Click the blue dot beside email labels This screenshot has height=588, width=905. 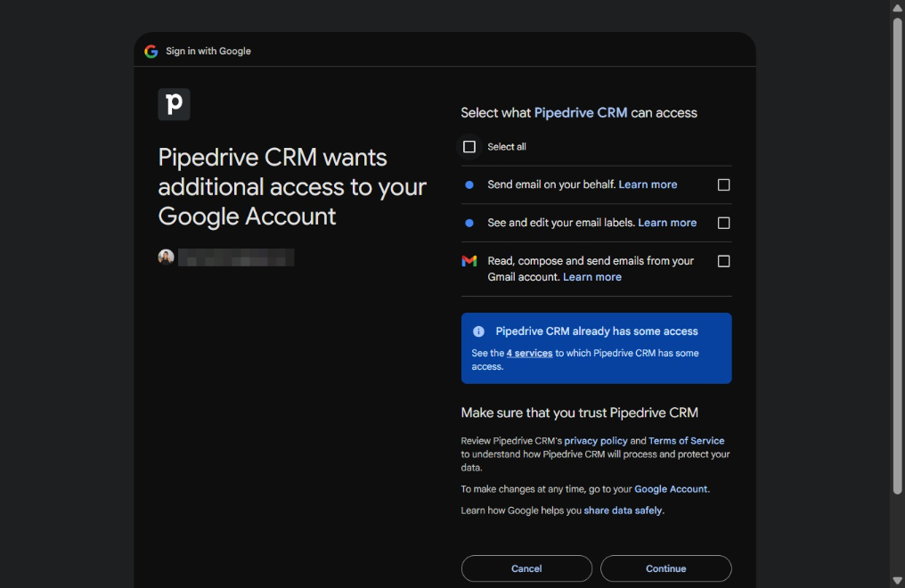click(x=469, y=223)
